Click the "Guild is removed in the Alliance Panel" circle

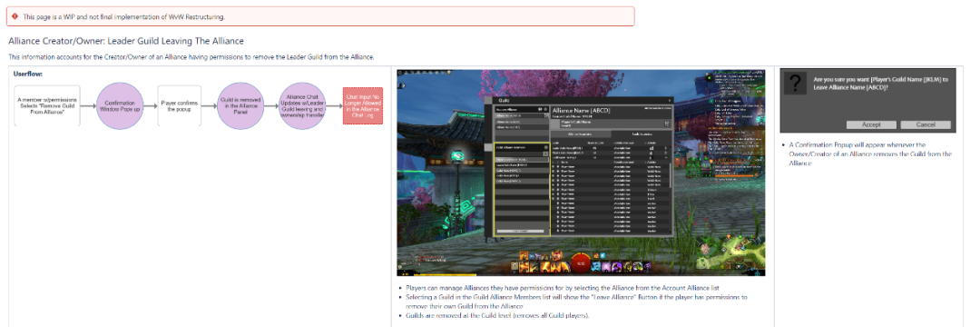240,105
